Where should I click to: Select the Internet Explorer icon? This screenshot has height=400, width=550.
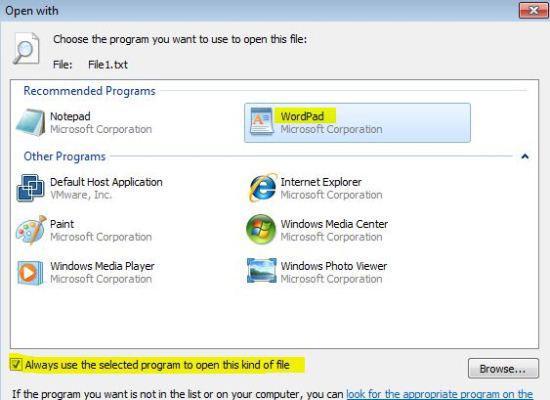click(262, 188)
